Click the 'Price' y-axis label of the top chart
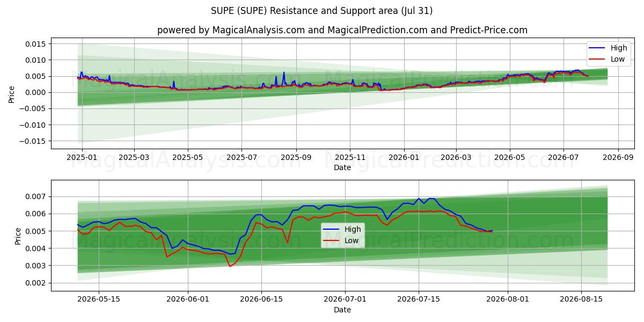644x322 pixels. tap(12, 94)
